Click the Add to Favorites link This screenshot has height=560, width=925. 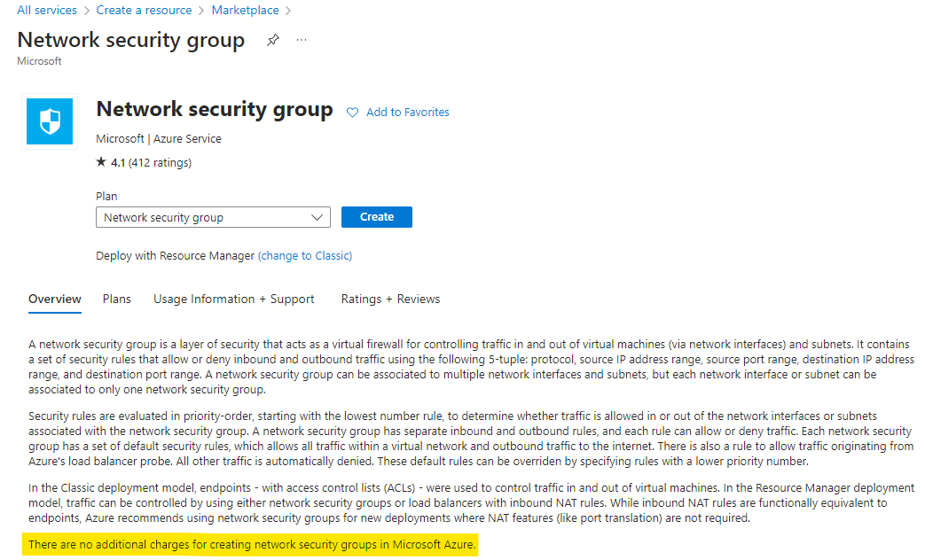(408, 112)
